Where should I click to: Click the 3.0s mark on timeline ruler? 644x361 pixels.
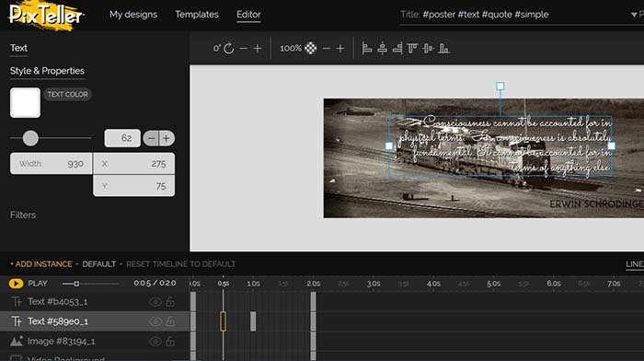[x=373, y=284]
